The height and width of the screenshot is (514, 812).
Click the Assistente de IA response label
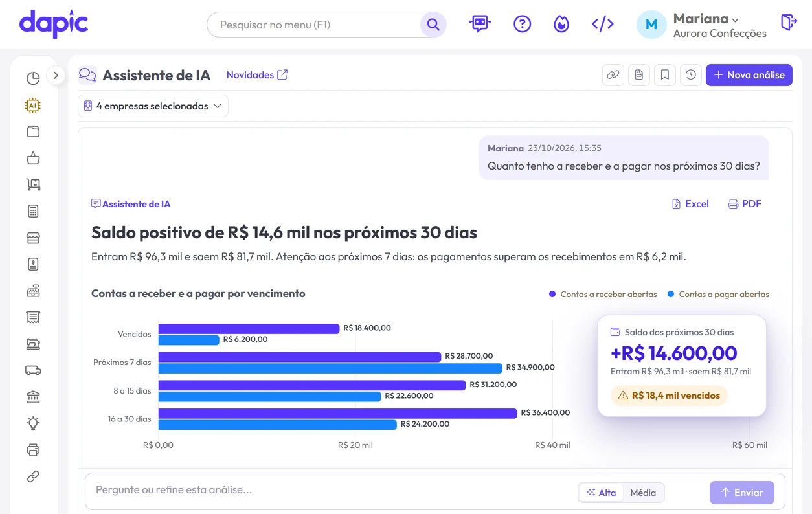(131, 204)
